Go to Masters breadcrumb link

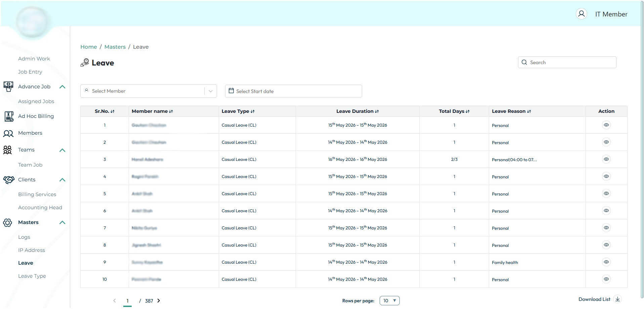click(x=115, y=47)
